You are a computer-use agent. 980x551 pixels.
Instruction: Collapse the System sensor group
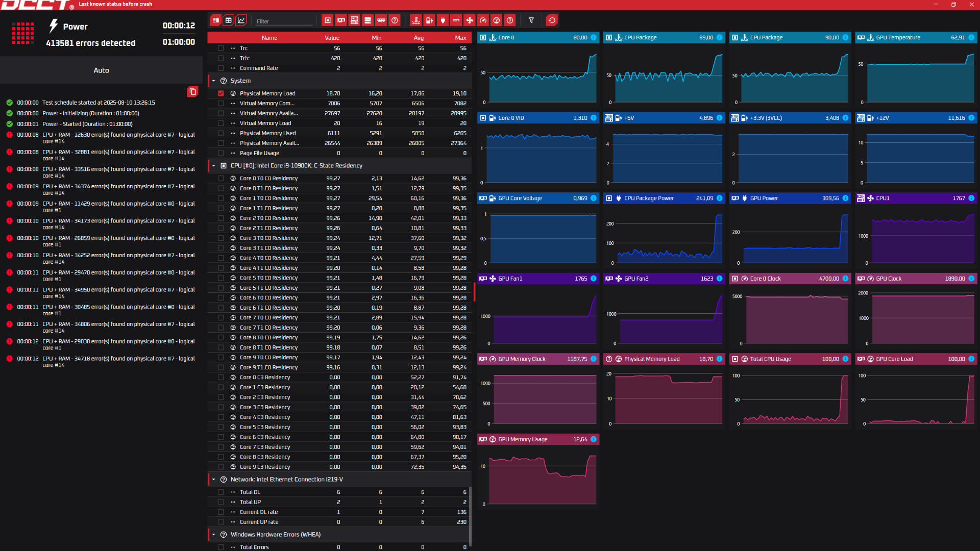coord(213,81)
